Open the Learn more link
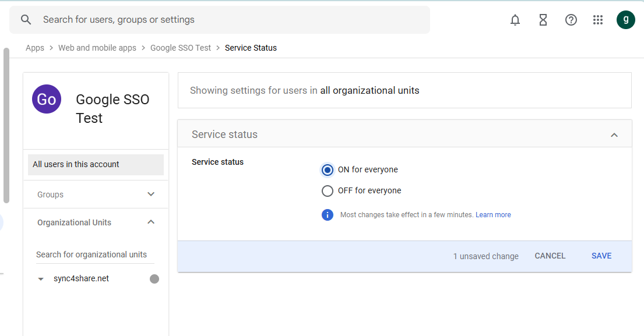This screenshot has width=644, height=336. point(493,214)
